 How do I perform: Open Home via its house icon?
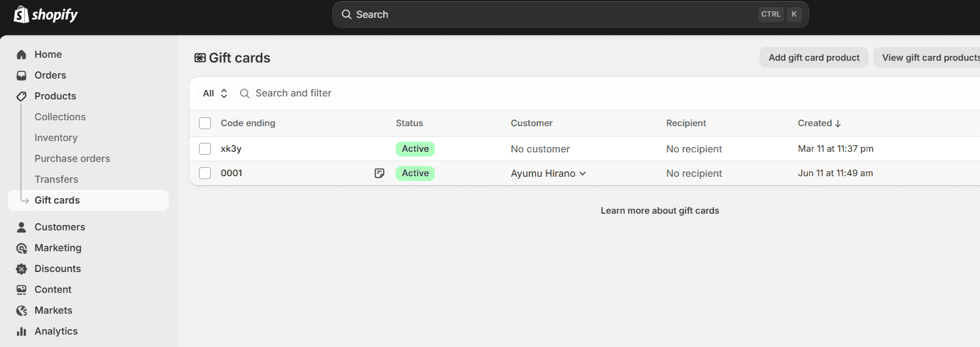(21, 55)
